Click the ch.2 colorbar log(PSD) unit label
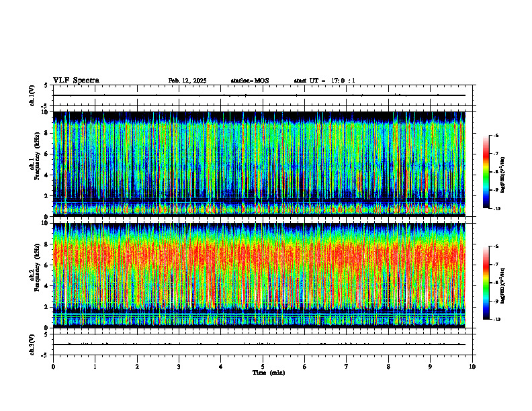 503,285
